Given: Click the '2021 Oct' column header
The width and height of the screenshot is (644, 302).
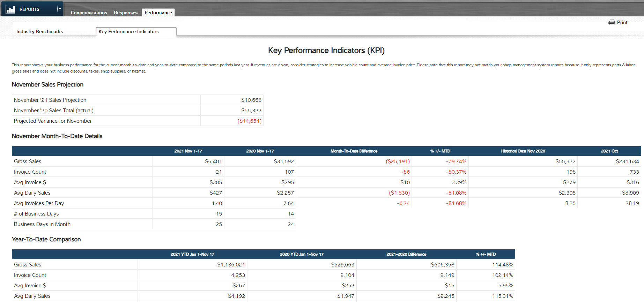Looking at the screenshot, I should pos(609,151).
